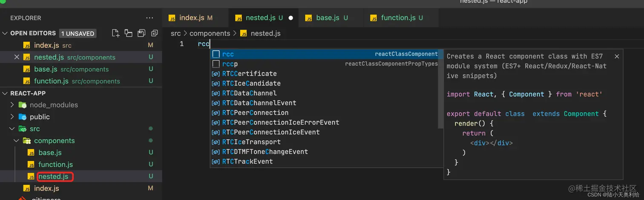Click the 1 UNSAVED badge
The width and height of the screenshot is (644, 200).
[78, 33]
